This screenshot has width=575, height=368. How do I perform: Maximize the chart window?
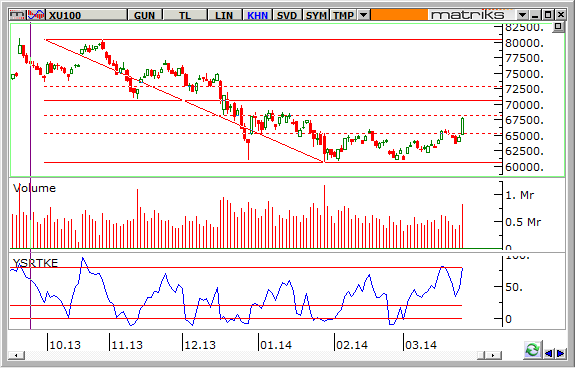tap(548, 15)
